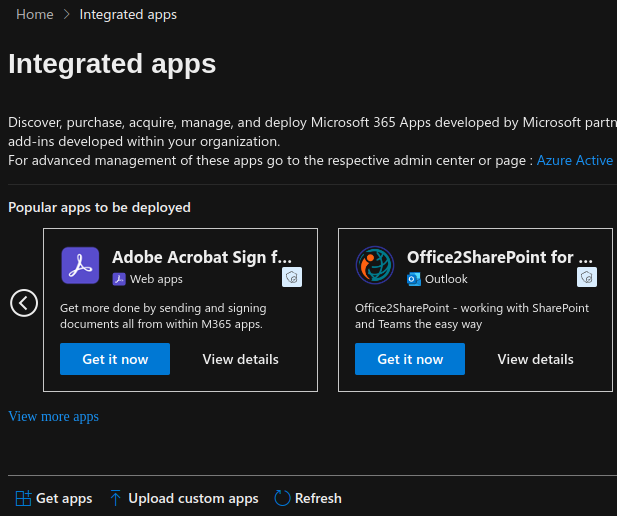This screenshot has width=617, height=516.
Task: Click the shield badge on the Adobe Acrobat card
Action: pos(292,277)
